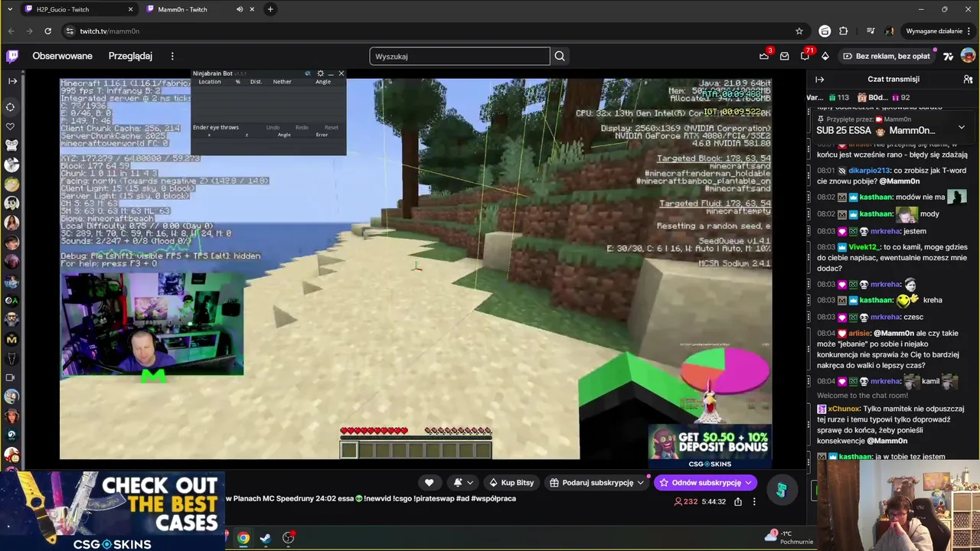Open notifications bell showing 71
The height and width of the screenshot is (551, 980).
[805, 56]
